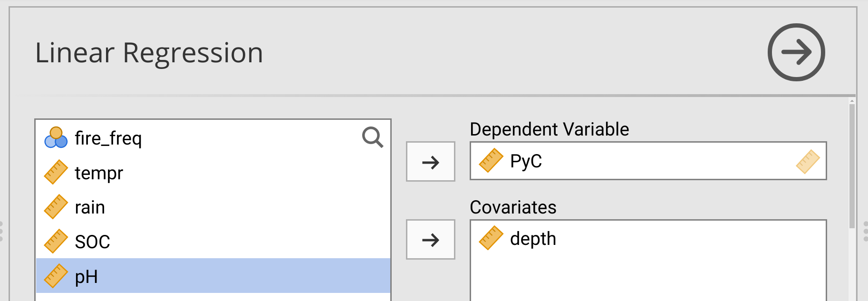This screenshot has height=301, width=868.
Task: Click the ruler icon beside SOC
Action: click(x=56, y=242)
